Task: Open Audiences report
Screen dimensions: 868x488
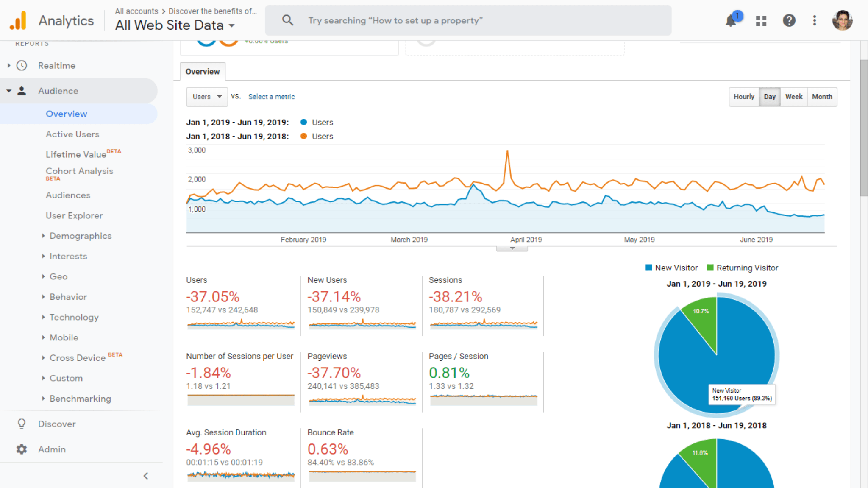Action: [x=68, y=195]
